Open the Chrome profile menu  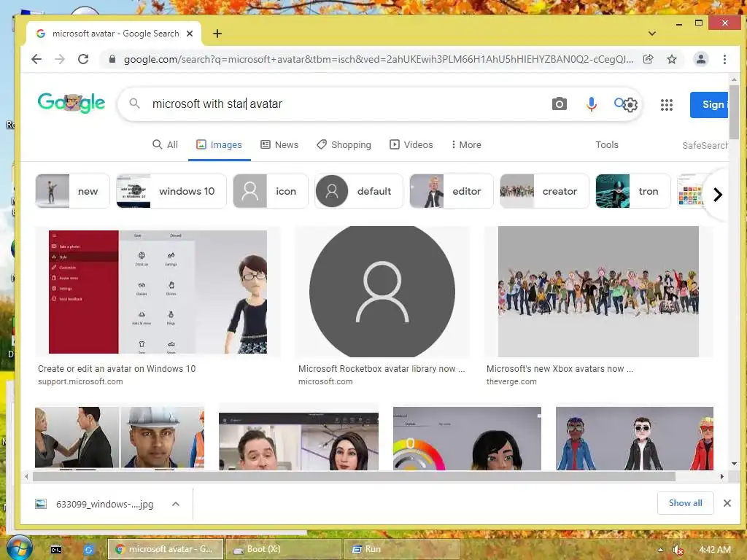(701, 59)
